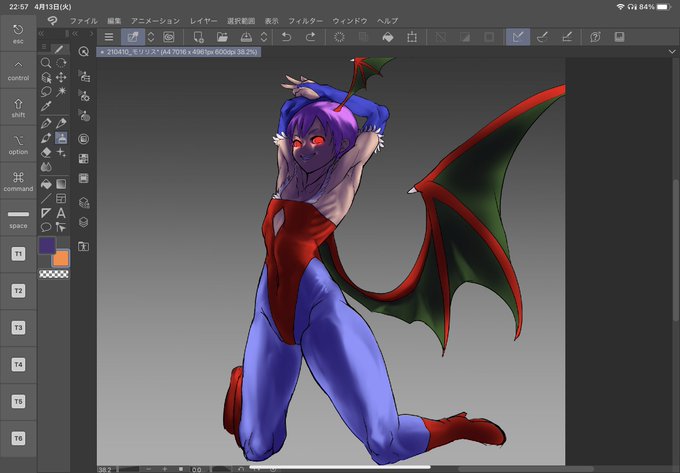Select the Fill bucket tool
This screenshot has width=680, height=473.
point(46,184)
